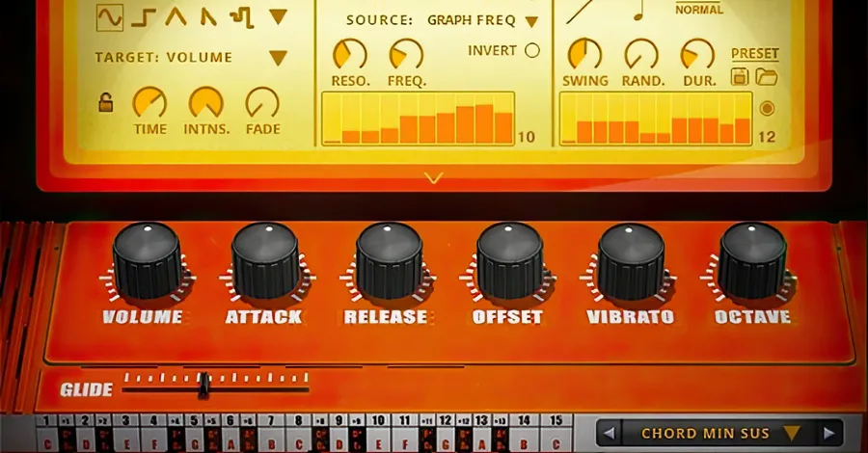Click the large Volume knob
Screen dimensions: 868x453
147,261
